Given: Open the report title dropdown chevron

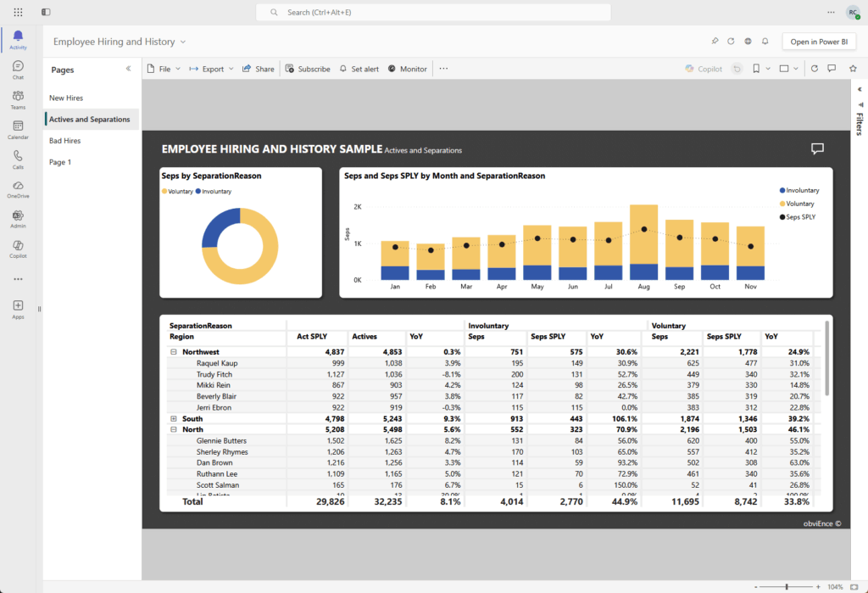Looking at the screenshot, I should pyautogui.click(x=183, y=42).
